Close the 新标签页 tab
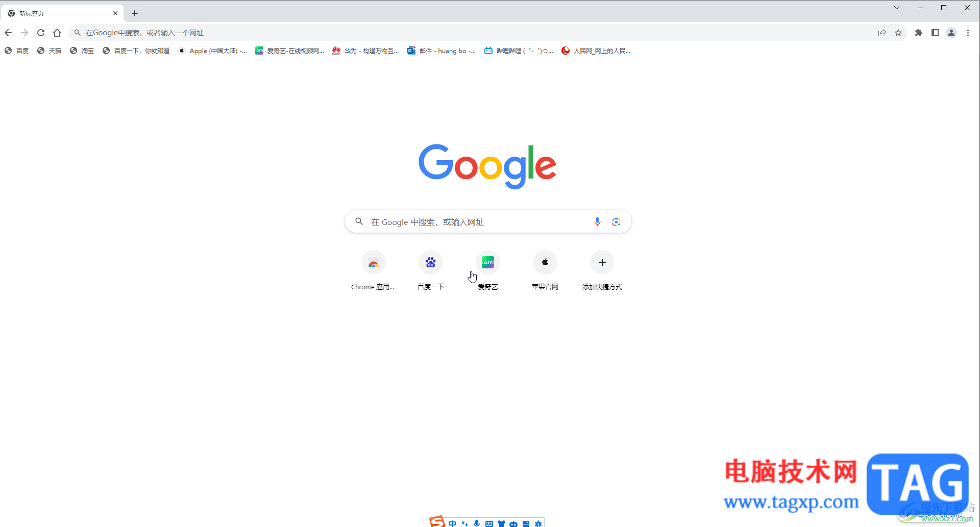Image resolution: width=980 pixels, height=527 pixels. (115, 13)
